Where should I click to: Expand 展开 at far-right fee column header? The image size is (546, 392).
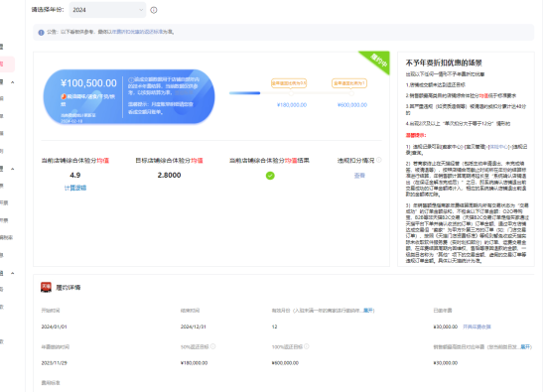pyautogui.click(x=525, y=346)
